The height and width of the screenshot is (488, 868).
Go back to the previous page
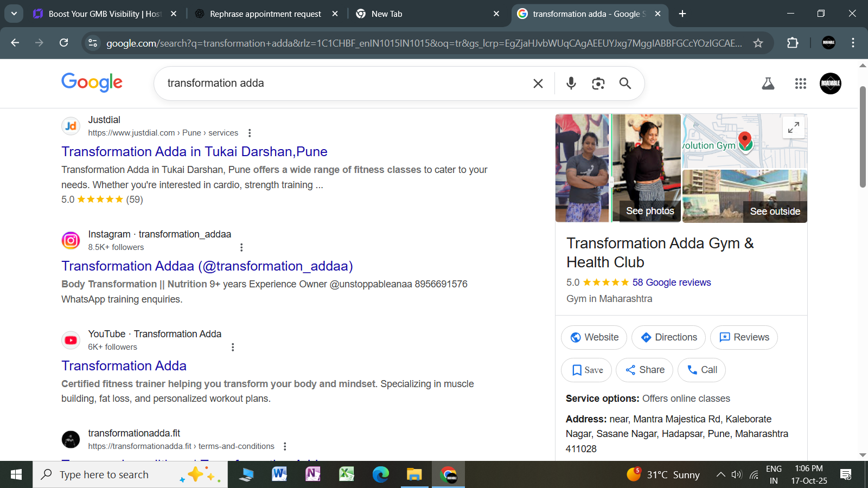pos(15,43)
